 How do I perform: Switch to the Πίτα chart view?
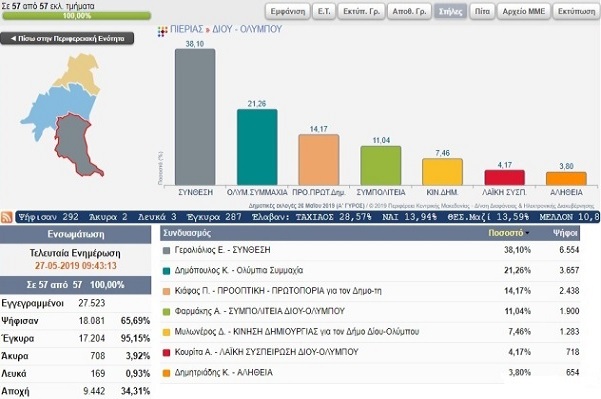[482, 11]
